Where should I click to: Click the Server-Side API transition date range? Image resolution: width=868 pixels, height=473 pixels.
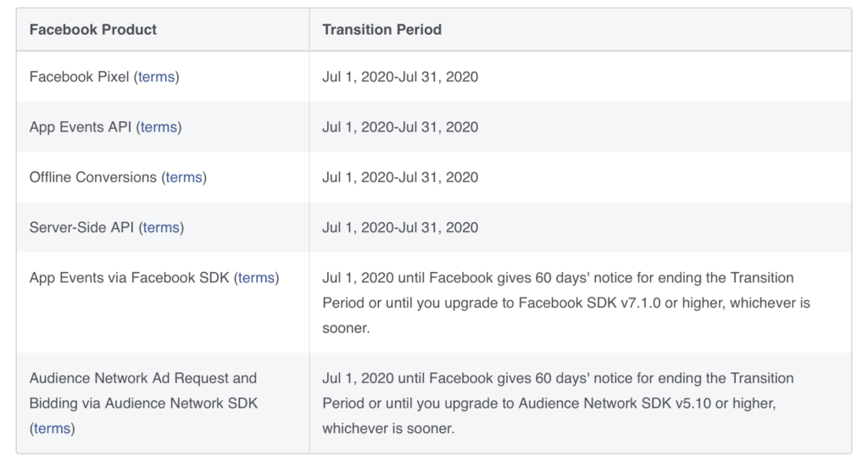click(400, 227)
